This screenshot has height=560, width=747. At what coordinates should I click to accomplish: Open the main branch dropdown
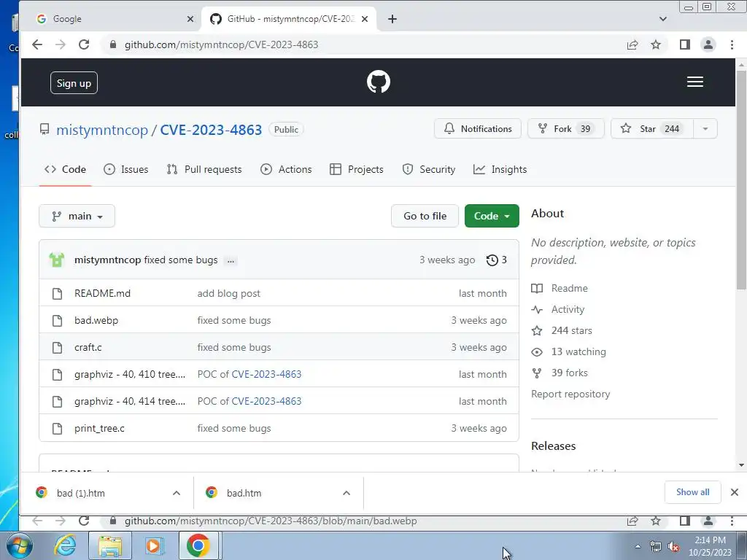point(77,216)
